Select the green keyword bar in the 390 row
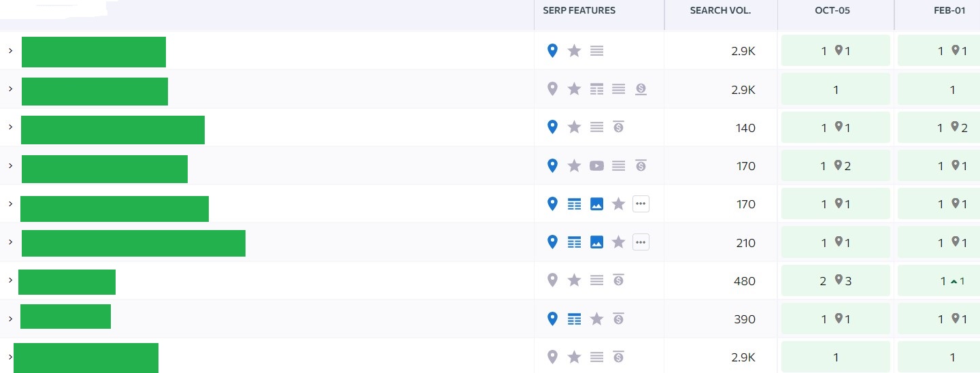 pyautogui.click(x=65, y=317)
